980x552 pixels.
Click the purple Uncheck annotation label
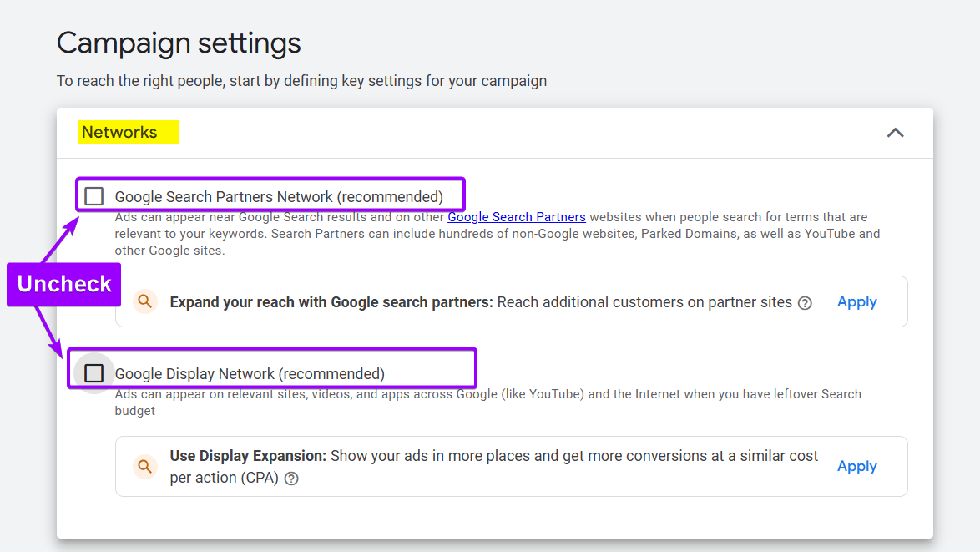pos(63,284)
